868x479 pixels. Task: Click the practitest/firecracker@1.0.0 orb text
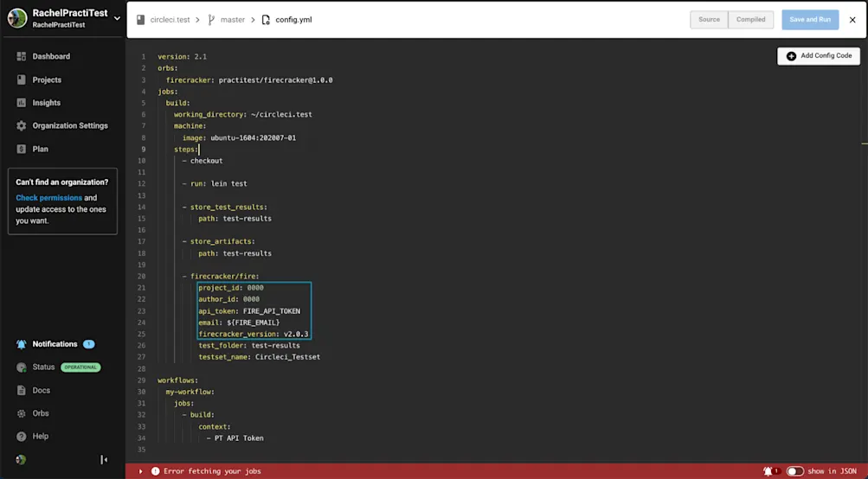(x=276, y=80)
